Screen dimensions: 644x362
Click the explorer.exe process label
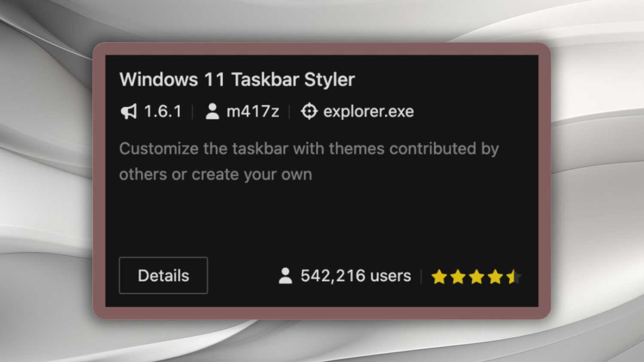tap(368, 112)
